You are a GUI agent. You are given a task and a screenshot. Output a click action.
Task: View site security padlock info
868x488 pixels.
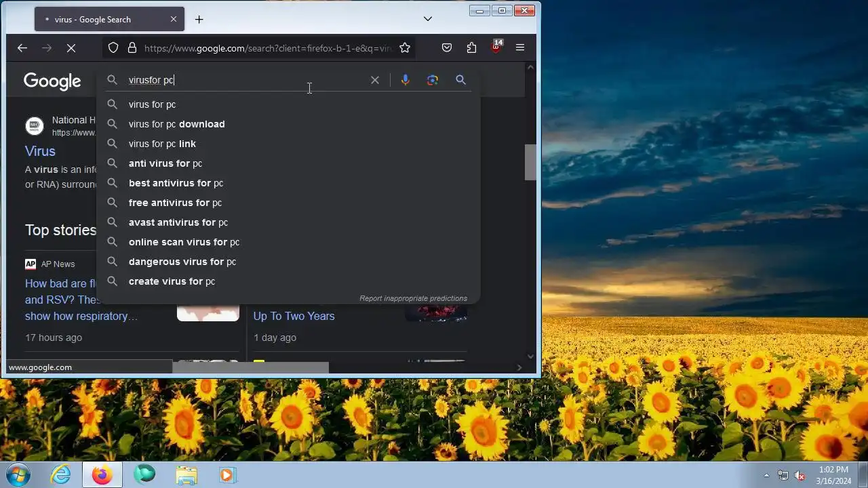pyautogui.click(x=132, y=47)
